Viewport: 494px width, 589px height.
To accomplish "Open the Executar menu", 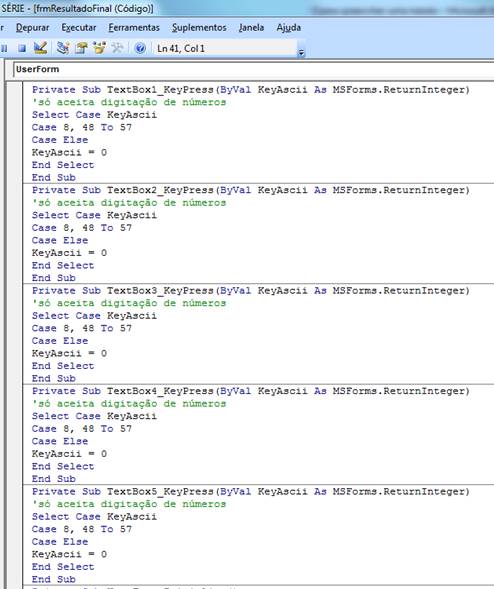I will [79, 27].
